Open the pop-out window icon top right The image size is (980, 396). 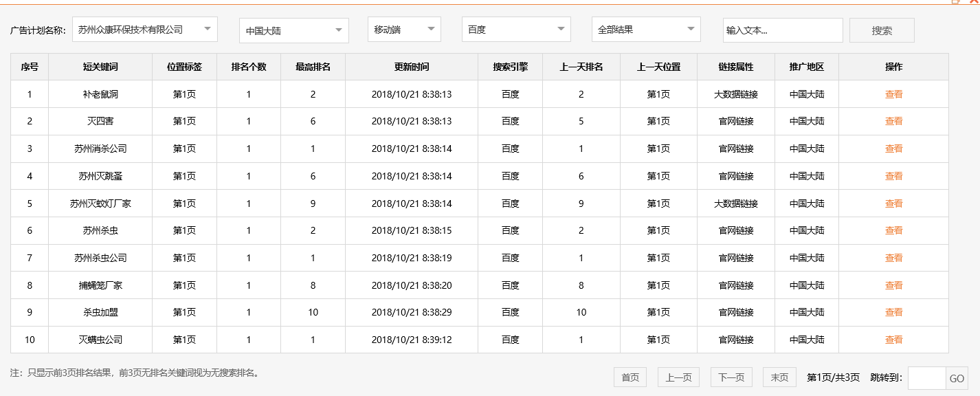(x=955, y=1)
